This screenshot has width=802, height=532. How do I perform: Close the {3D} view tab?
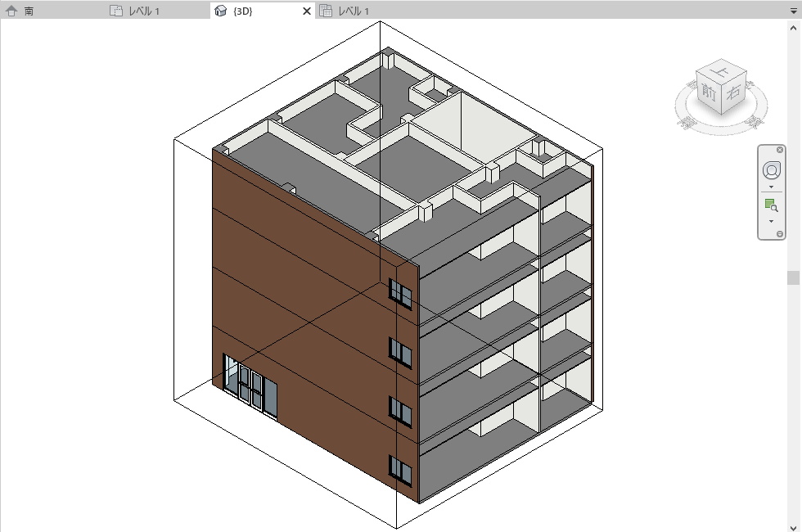tap(306, 11)
